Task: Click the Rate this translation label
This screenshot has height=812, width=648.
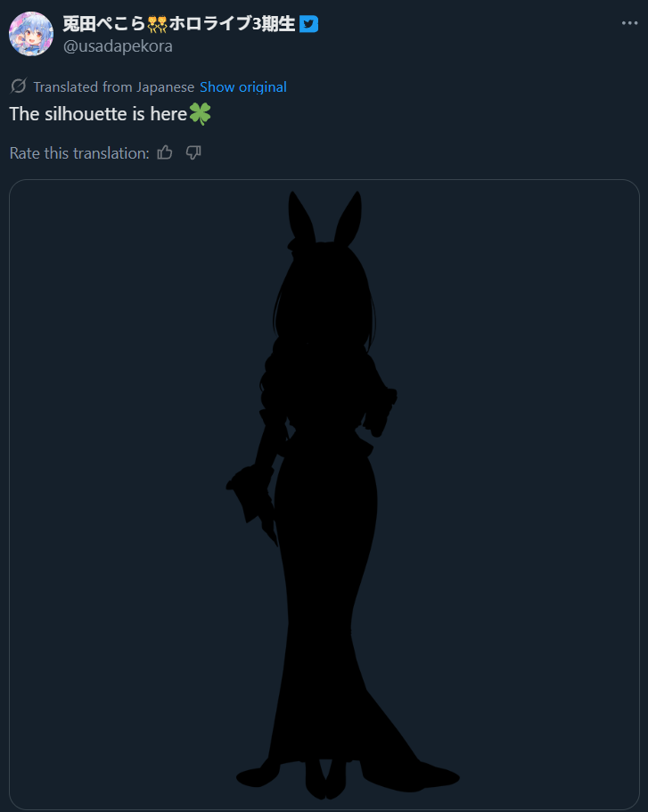Action: pos(79,153)
